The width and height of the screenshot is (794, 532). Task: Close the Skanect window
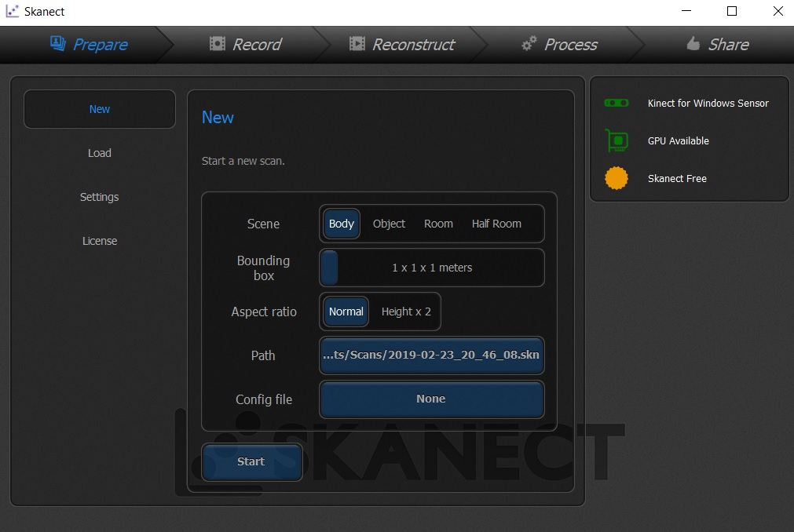click(x=778, y=11)
